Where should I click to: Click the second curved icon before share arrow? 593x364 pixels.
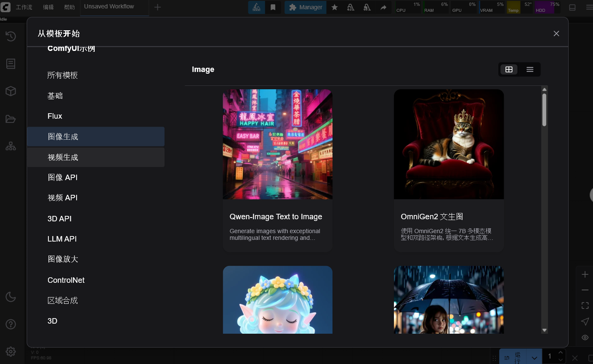(367, 7)
